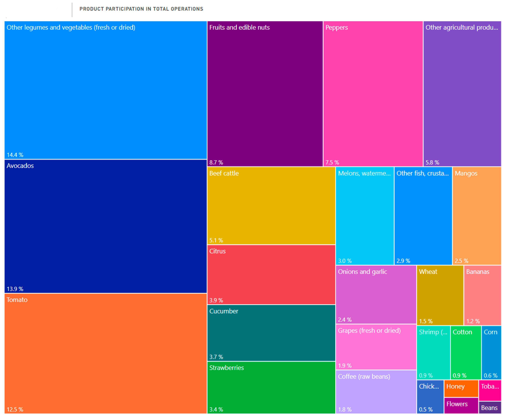Screen dimensions: 506x420
Task: Select the orange Mangos block
Action: pos(477,216)
